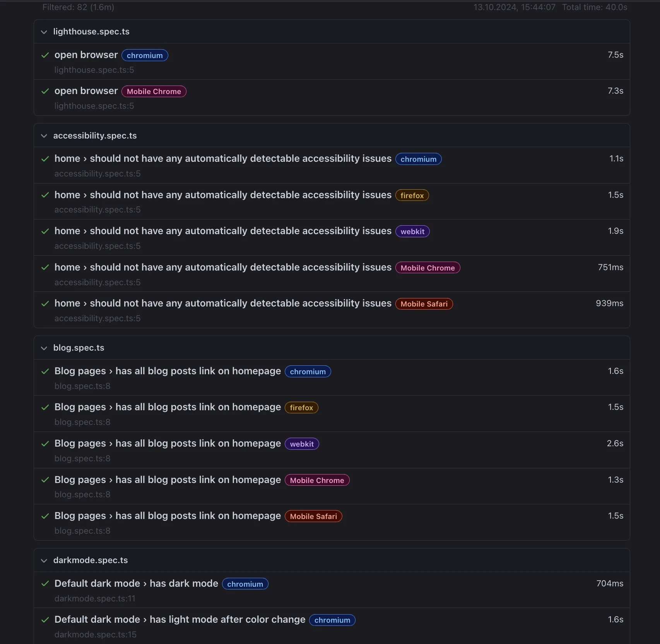Click passed checkmark of firefox accessibility test
Image resolution: width=660 pixels, height=644 pixels.
[45, 195]
